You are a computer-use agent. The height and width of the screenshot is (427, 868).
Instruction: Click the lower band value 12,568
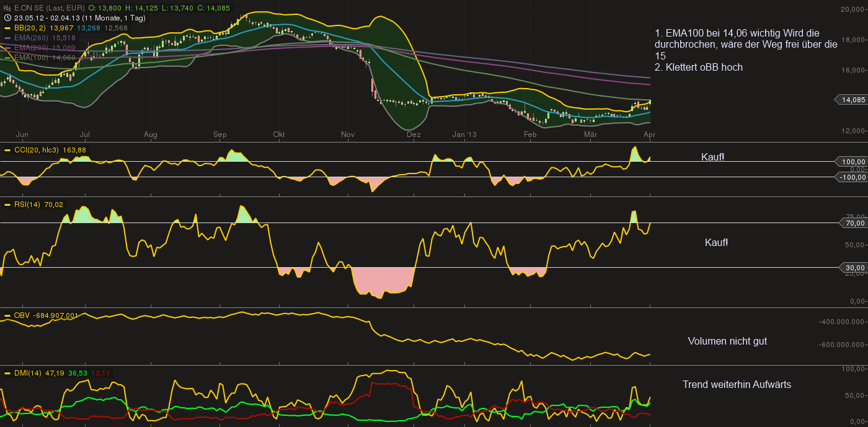(x=115, y=28)
